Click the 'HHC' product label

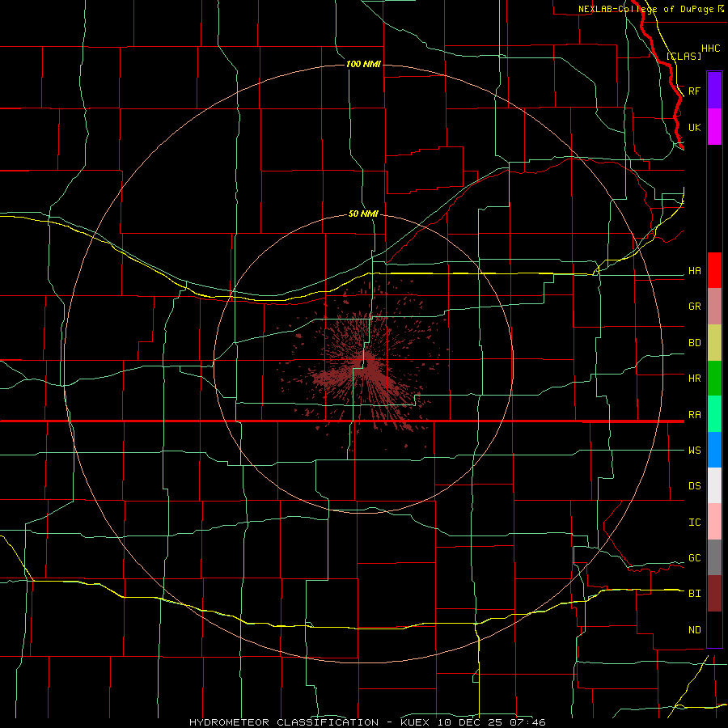(711, 49)
